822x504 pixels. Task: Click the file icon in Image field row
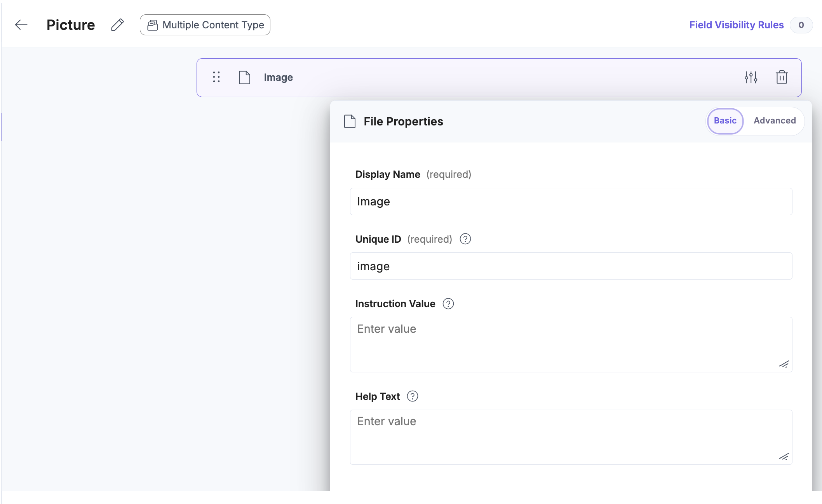click(x=244, y=77)
